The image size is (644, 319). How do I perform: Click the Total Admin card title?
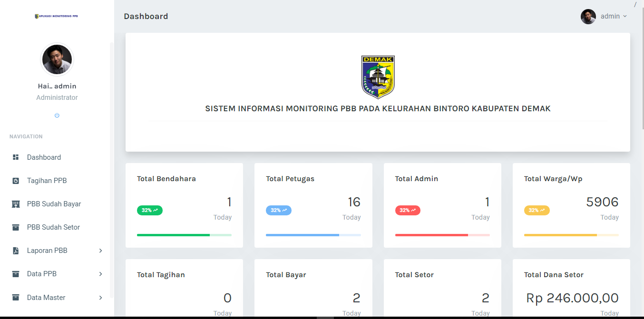pyautogui.click(x=417, y=179)
